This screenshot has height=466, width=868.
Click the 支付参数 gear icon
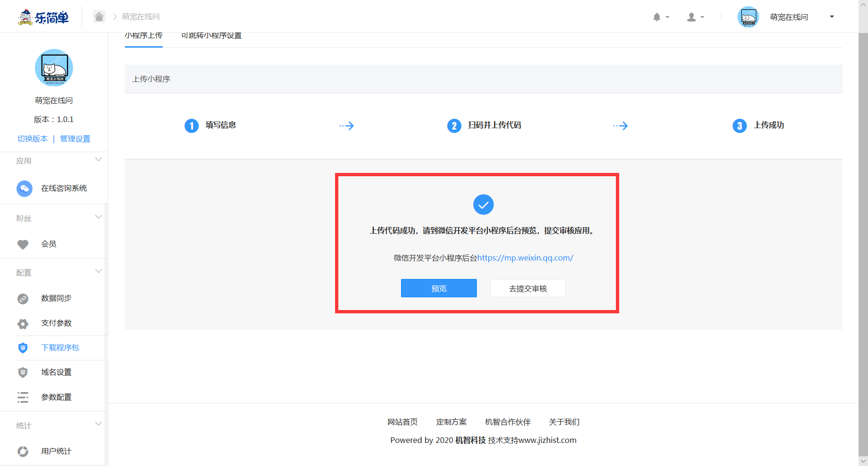pyautogui.click(x=23, y=324)
